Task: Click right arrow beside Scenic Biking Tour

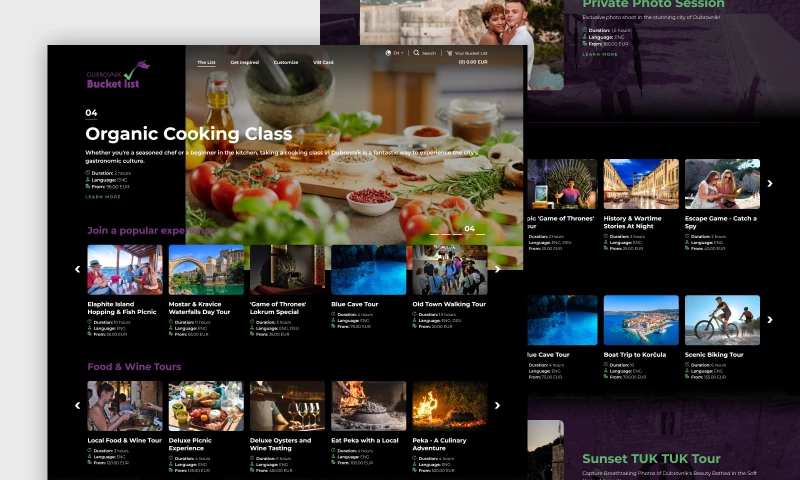Action: pos(769,320)
